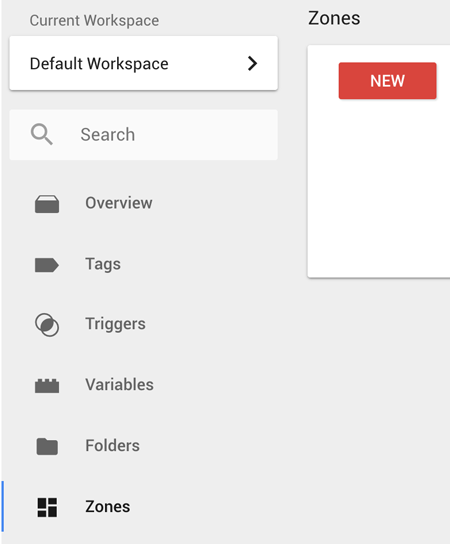Open the Overview section
This screenshot has height=544, width=450.
[119, 203]
